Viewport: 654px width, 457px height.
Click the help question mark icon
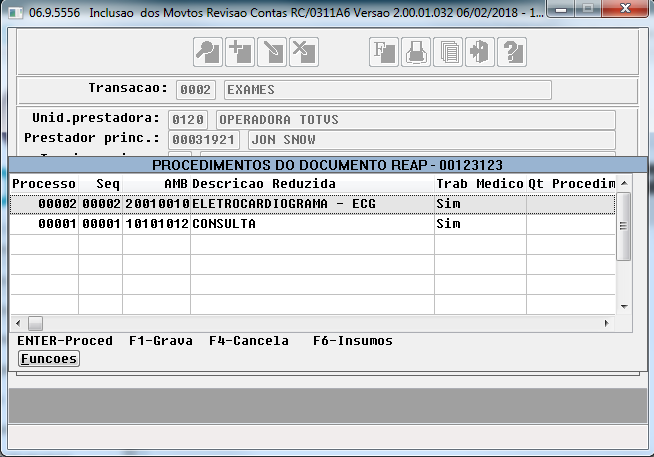pyautogui.click(x=512, y=52)
